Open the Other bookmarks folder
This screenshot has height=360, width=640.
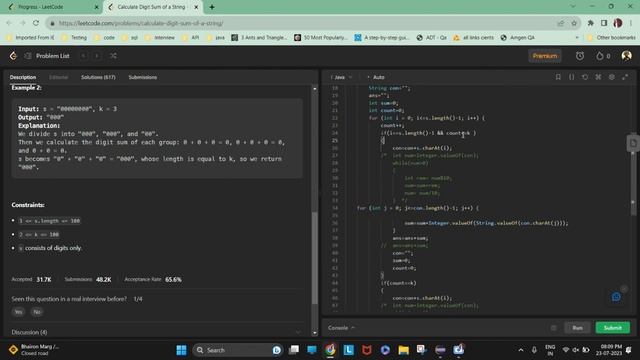pyautogui.click(x=611, y=38)
